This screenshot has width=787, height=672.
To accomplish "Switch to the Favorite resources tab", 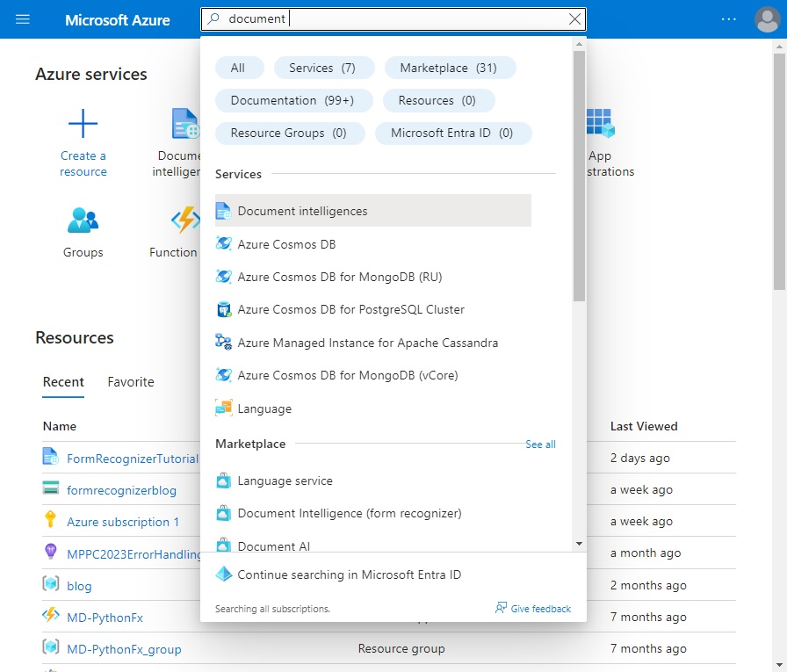I will (x=131, y=382).
